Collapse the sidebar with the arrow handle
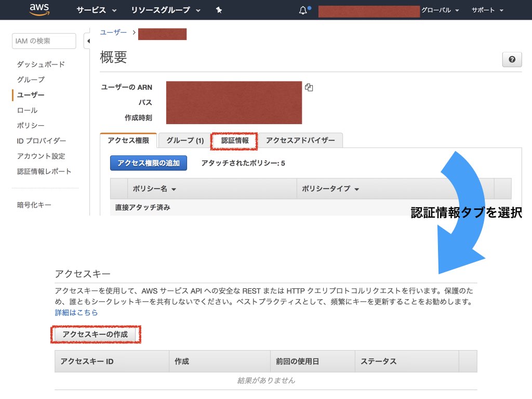 coord(87,41)
